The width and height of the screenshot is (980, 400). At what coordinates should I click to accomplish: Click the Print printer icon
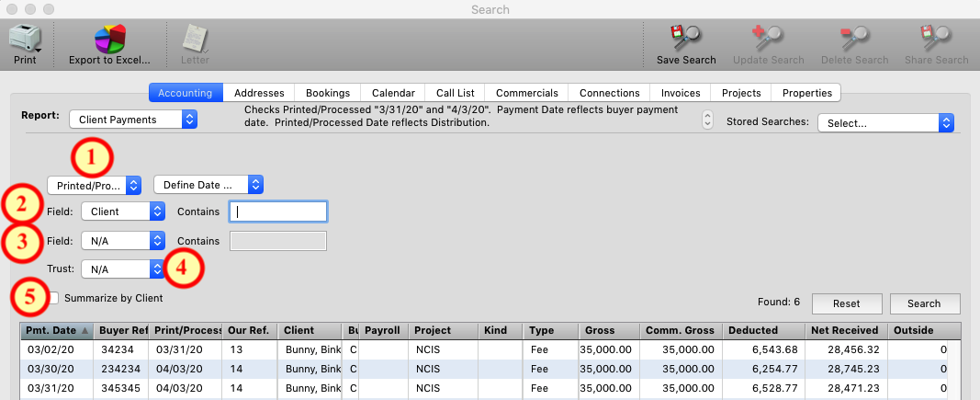(x=25, y=39)
